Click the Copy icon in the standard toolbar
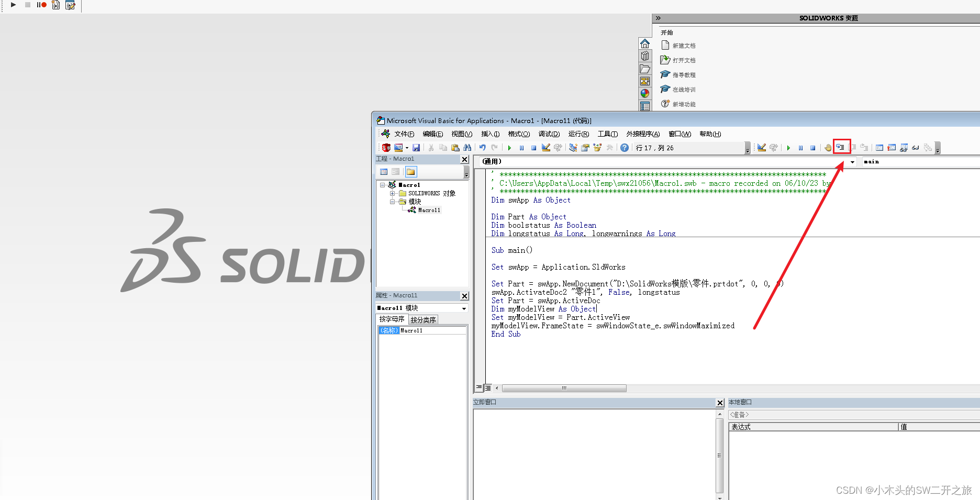Screen dimensions: 980x500 tap(443, 148)
